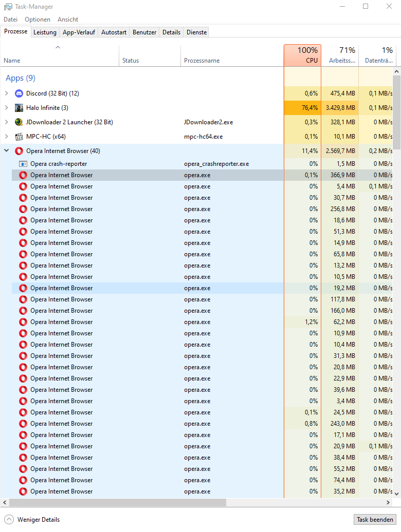This screenshot has height=532, width=401.
Task: Expand the MPC-HC (x64) group
Action: coord(7,137)
